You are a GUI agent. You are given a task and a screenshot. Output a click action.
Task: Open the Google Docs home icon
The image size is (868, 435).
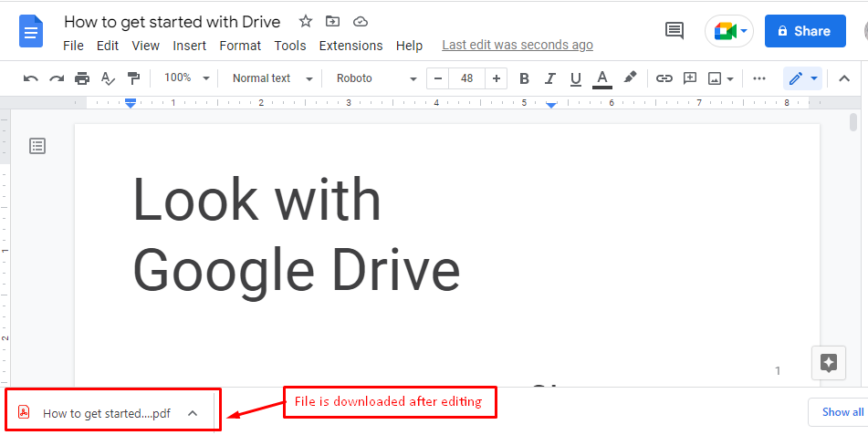coord(31,32)
